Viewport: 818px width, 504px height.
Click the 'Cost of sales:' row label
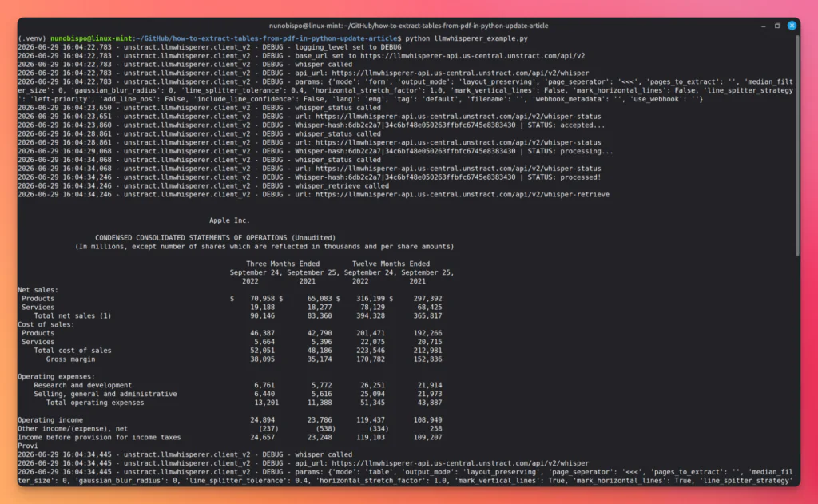pos(46,324)
